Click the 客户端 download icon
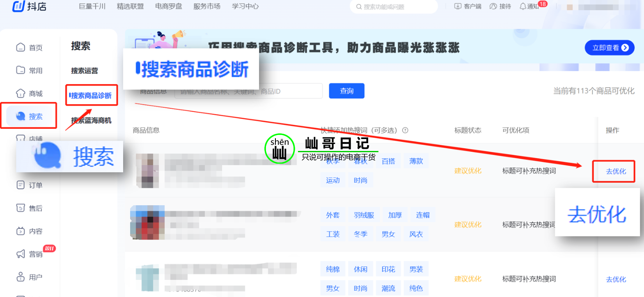 click(x=458, y=6)
